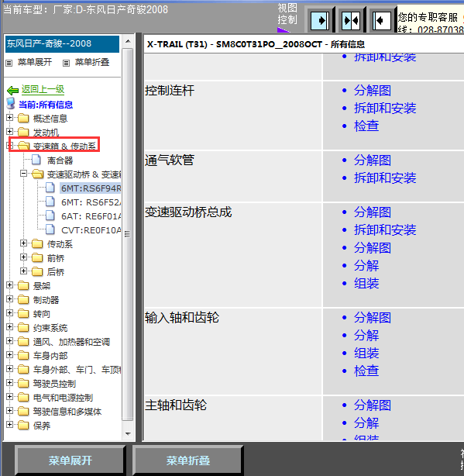Open 检查 link under 控制连杆
The width and height of the screenshot is (464, 476).
(366, 126)
